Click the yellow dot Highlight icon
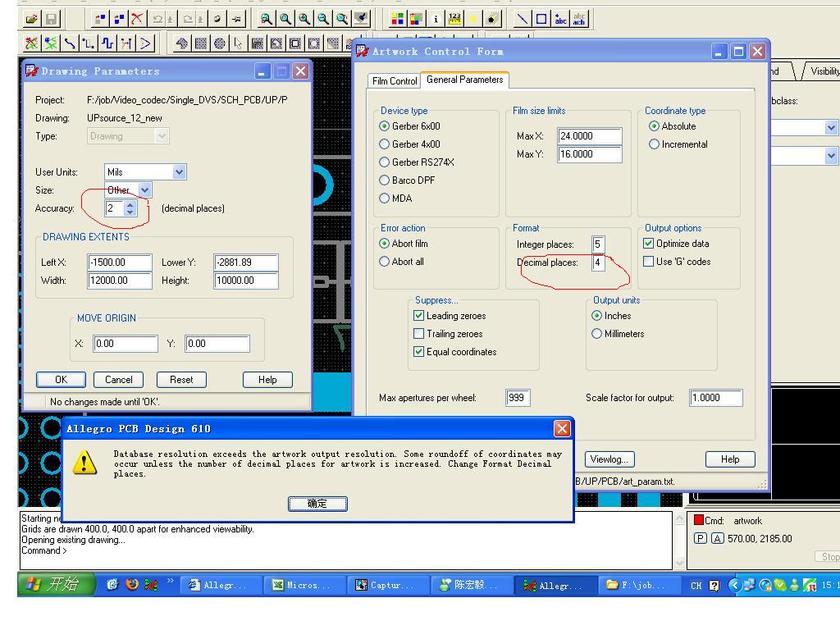This screenshot has width=840, height=630. point(473,20)
